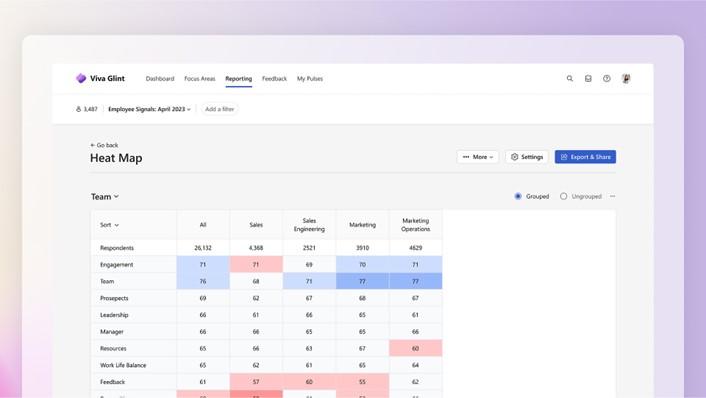
Task: Open the My Pulses tab
Action: (310, 78)
